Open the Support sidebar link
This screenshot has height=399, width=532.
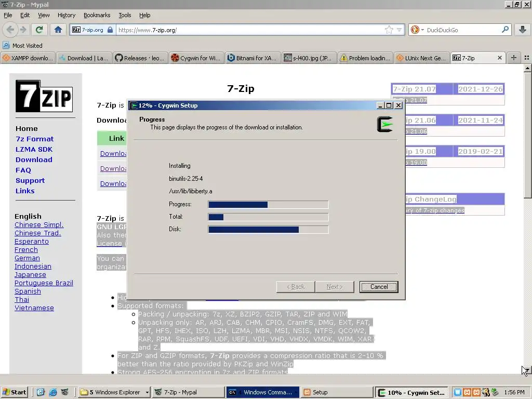tap(30, 180)
